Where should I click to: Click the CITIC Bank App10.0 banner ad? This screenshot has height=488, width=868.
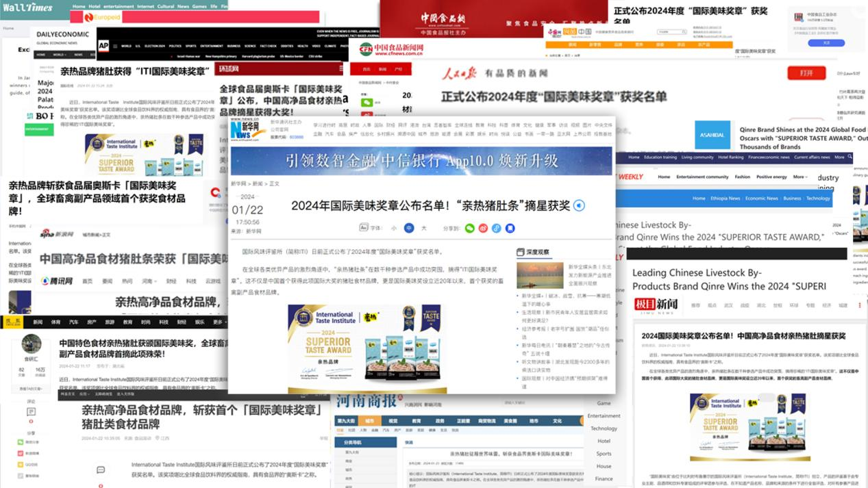(421, 161)
